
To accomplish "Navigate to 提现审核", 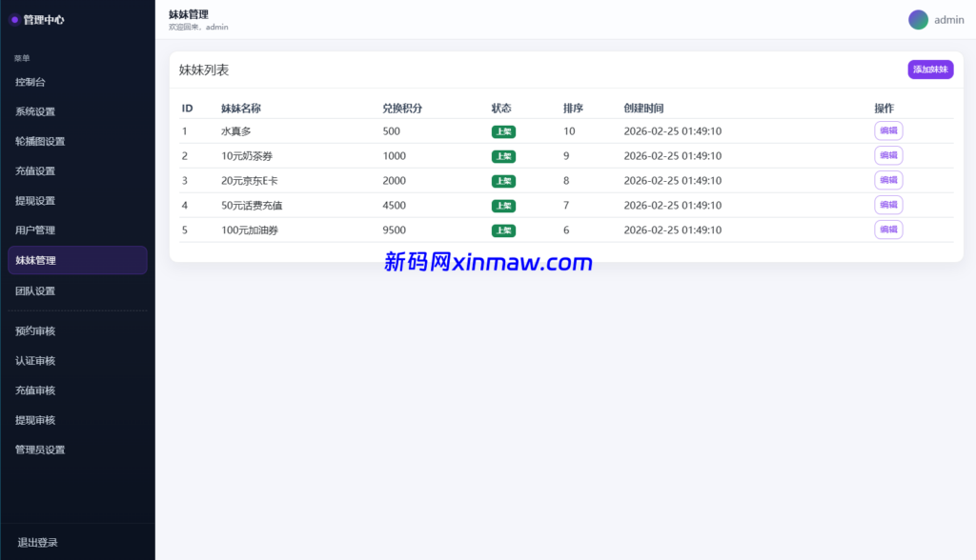I will coord(35,420).
